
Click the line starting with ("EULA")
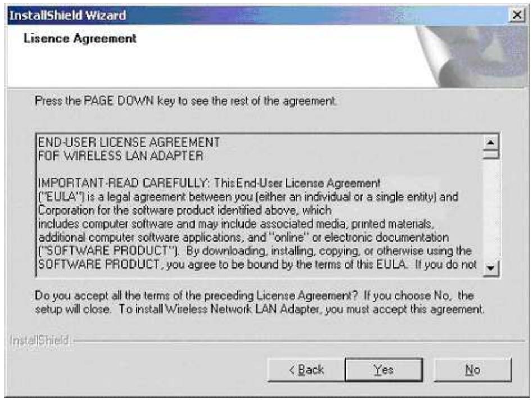pos(248,197)
